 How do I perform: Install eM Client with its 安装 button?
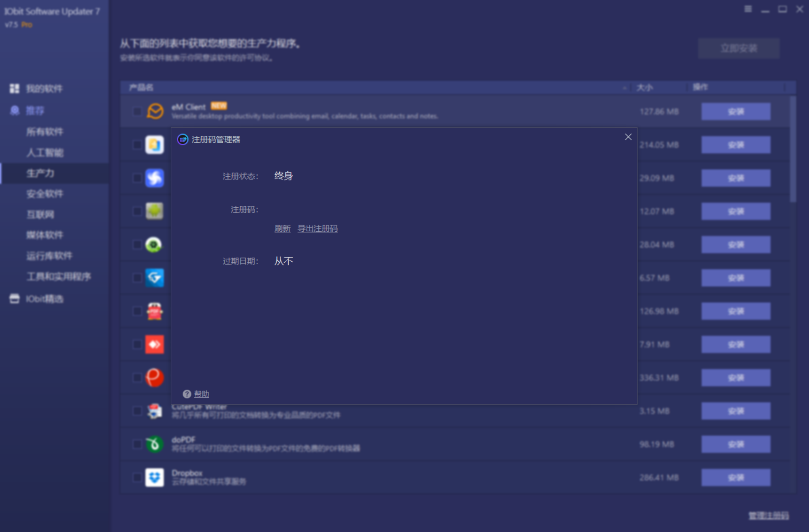tap(736, 112)
